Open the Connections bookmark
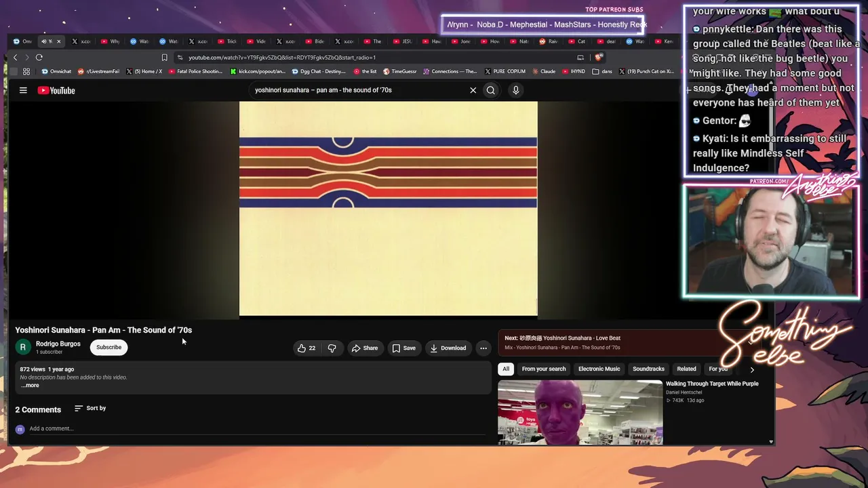Image resolution: width=868 pixels, height=488 pixels. click(x=450, y=71)
